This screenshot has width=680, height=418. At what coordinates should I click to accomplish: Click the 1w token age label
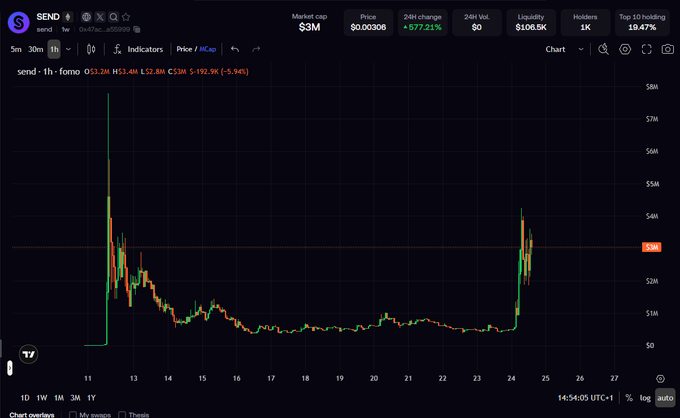[65, 29]
